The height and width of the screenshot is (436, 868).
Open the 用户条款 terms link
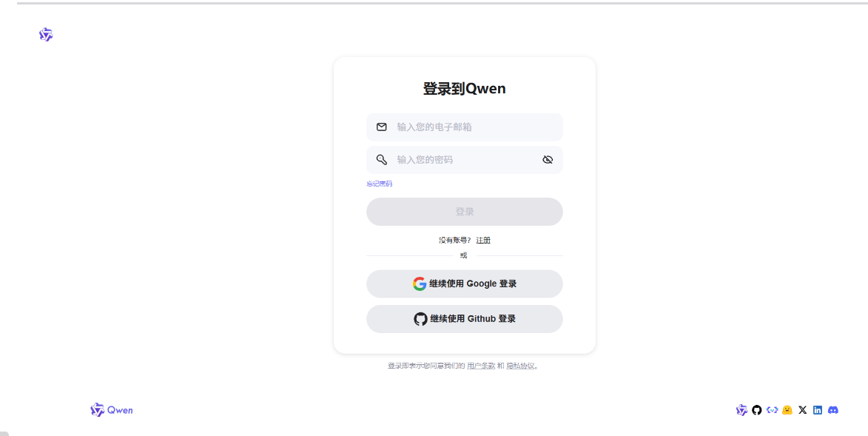click(482, 366)
